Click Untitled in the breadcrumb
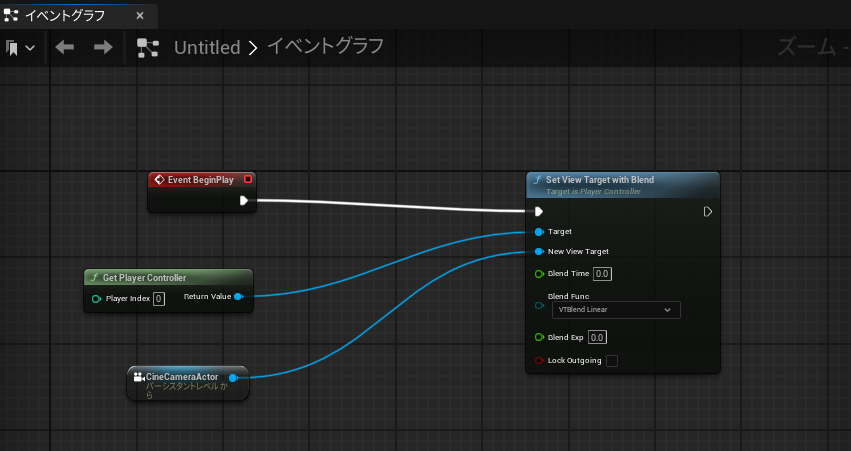The height and width of the screenshot is (451, 851). (x=207, y=47)
